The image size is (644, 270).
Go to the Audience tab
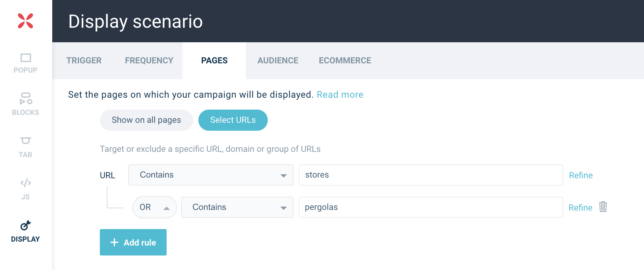[278, 60]
